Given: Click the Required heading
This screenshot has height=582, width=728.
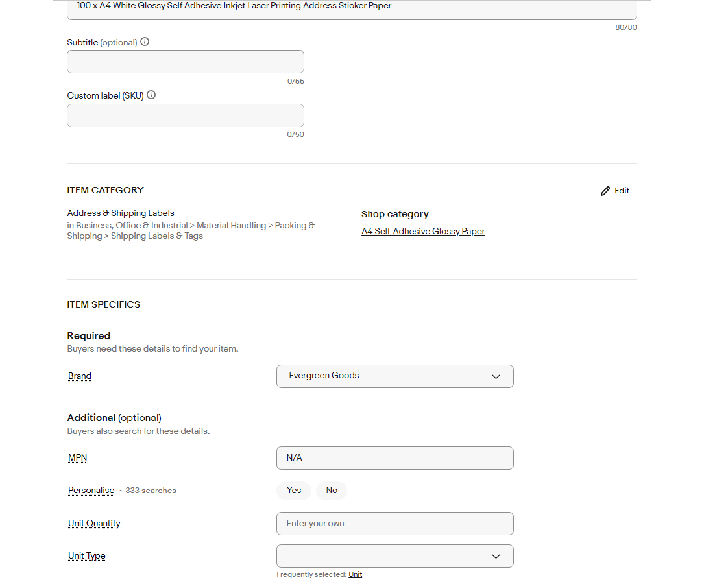Looking at the screenshot, I should pyautogui.click(x=89, y=336).
